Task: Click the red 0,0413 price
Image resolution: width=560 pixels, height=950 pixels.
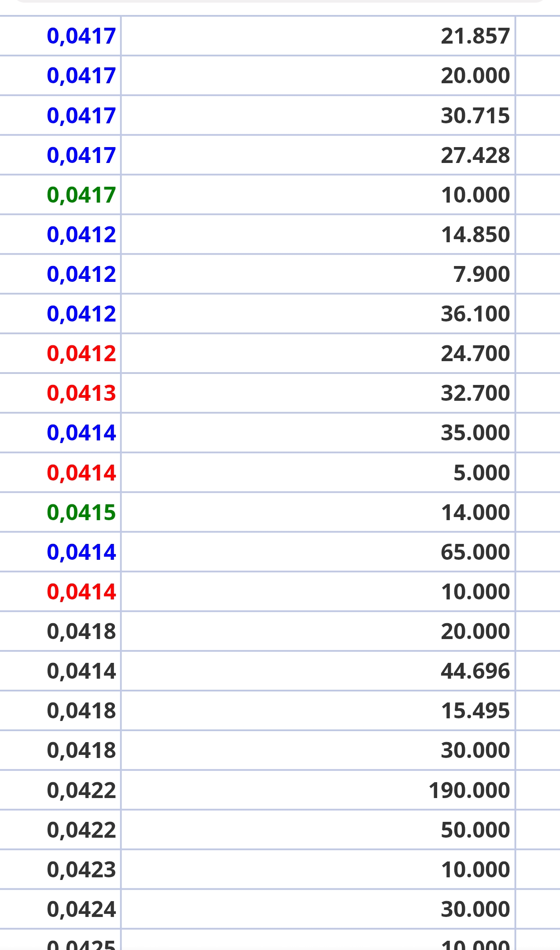Action: 81,393
